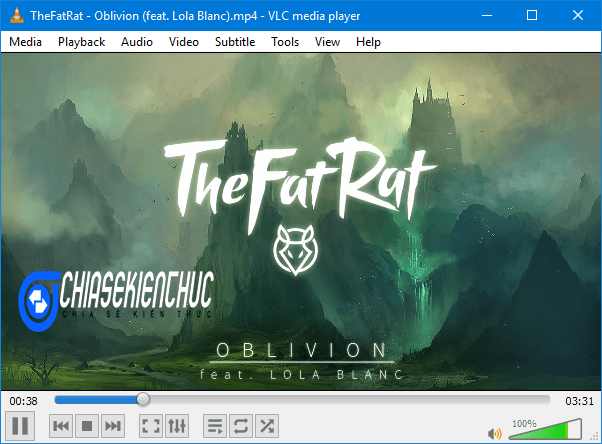Click total duration 03:31 label

click(x=579, y=401)
